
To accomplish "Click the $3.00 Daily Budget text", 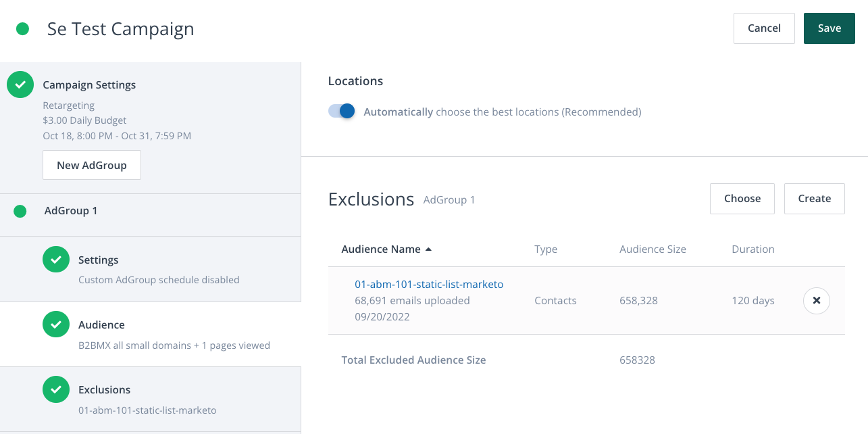I will [x=84, y=120].
